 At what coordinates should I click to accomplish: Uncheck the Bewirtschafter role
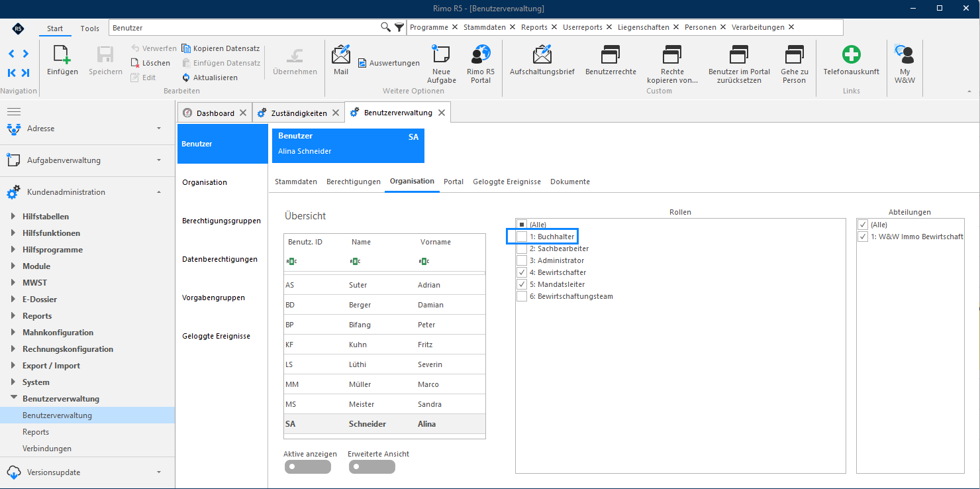522,272
